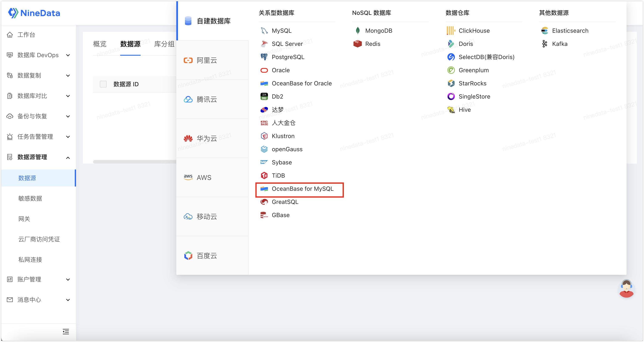Screen dimensions: 644x342
Task: Click the Klustron icon
Action: pyautogui.click(x=264, y=136)
